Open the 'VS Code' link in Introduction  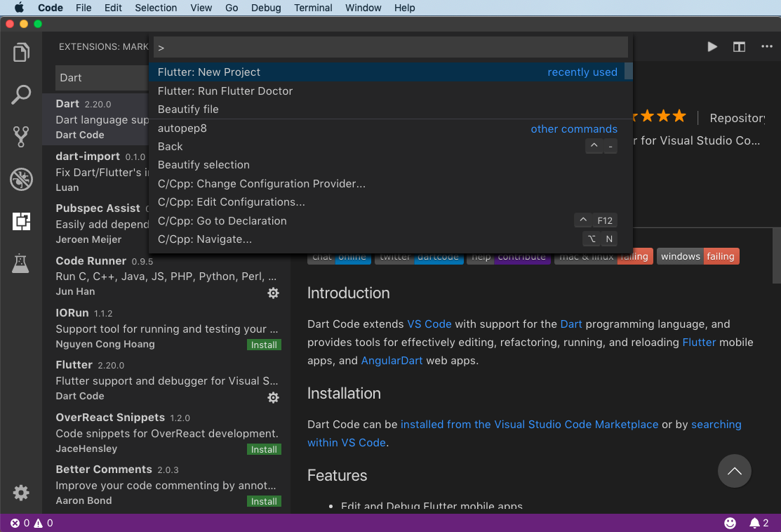429,324
